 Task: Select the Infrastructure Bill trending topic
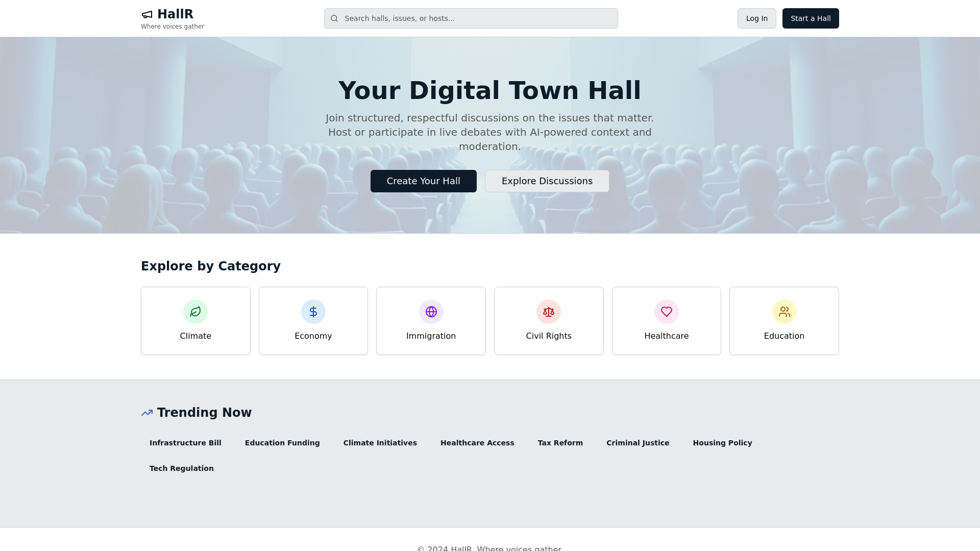185,443
